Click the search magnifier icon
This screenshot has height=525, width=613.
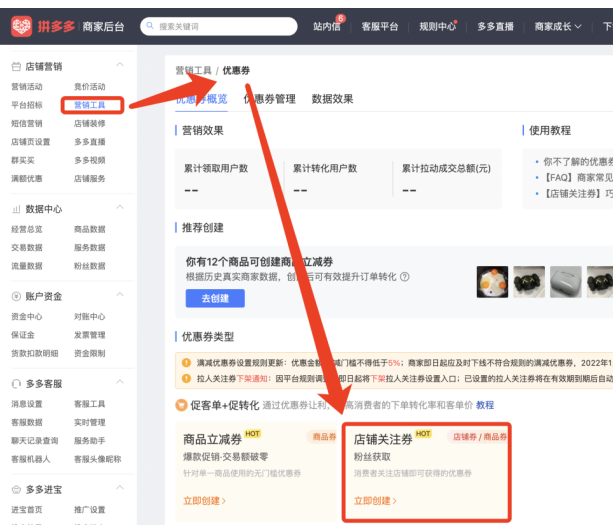pyautogui.click(x=150, y=26)
